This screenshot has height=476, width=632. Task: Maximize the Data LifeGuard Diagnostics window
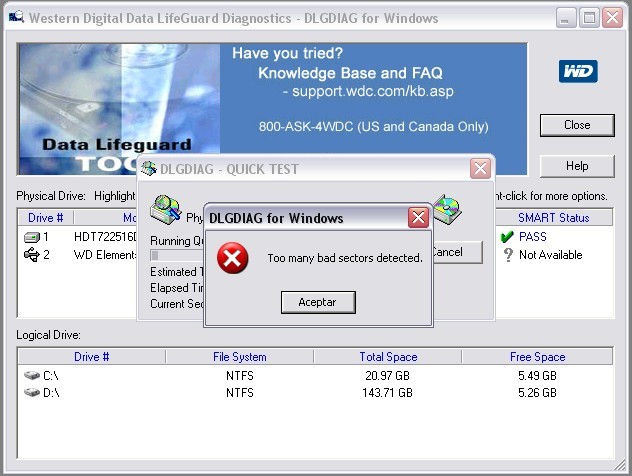[589, 18]
